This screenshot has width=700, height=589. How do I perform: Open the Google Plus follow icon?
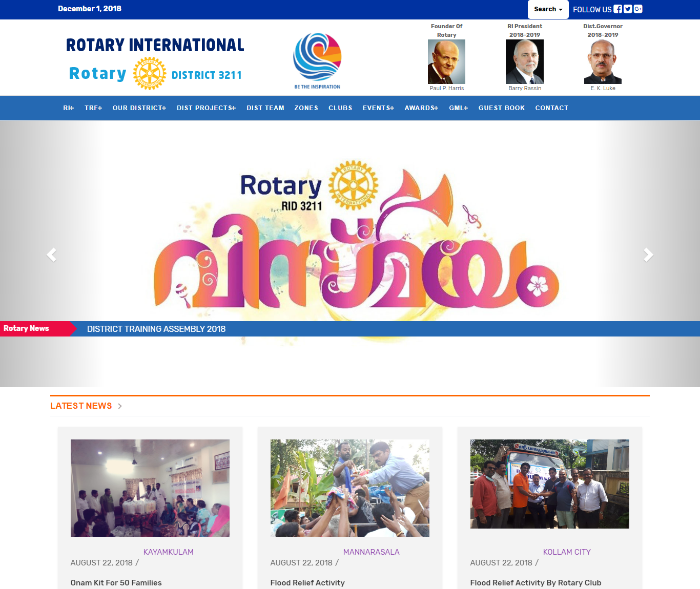pyautogui.click(x=638, y=9)
